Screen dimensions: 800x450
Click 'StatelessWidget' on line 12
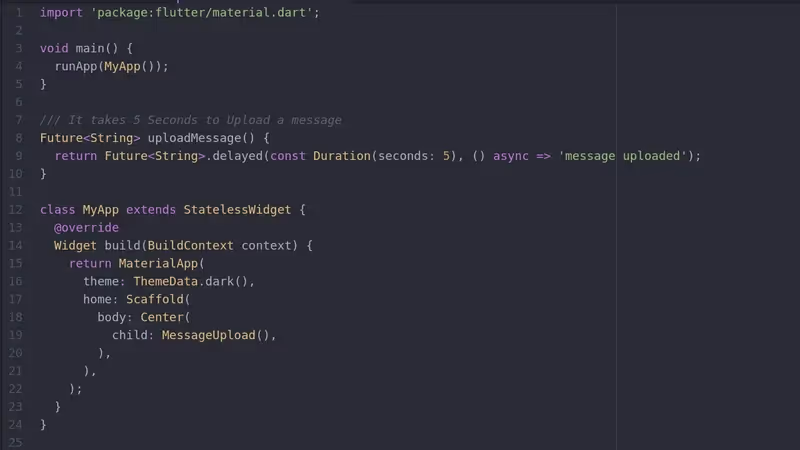click(237, 210)
